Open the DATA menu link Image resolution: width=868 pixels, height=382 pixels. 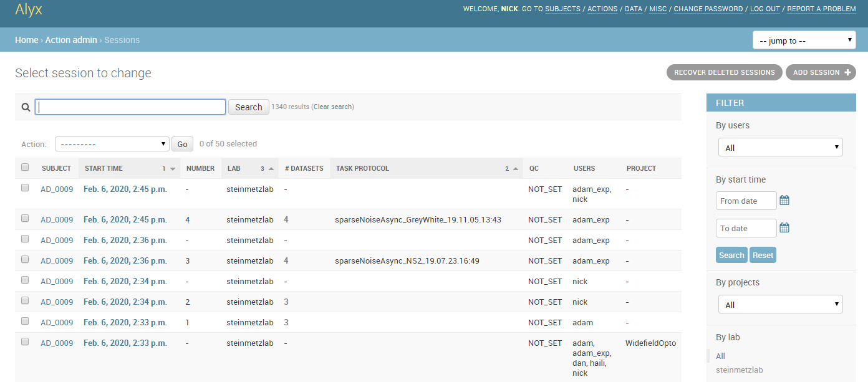[633, 9]
